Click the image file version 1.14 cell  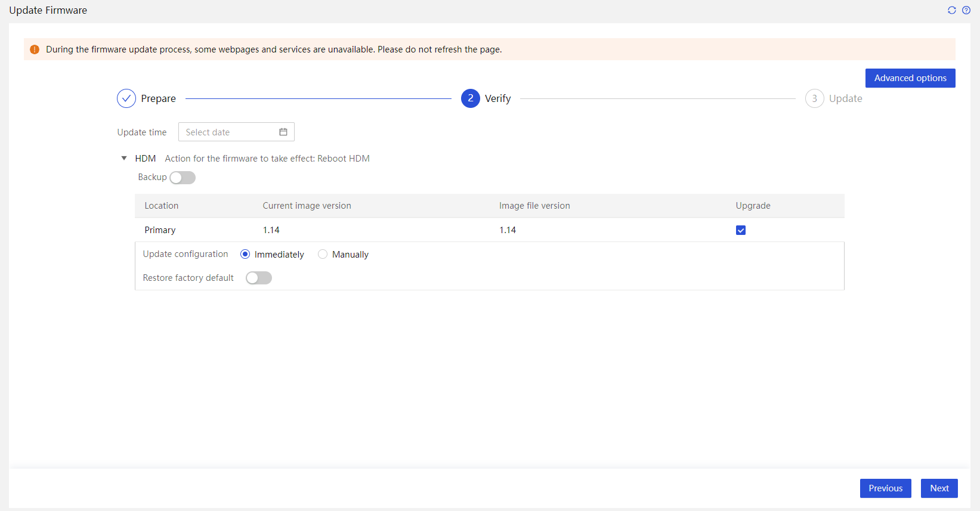(x=508, y=230)
